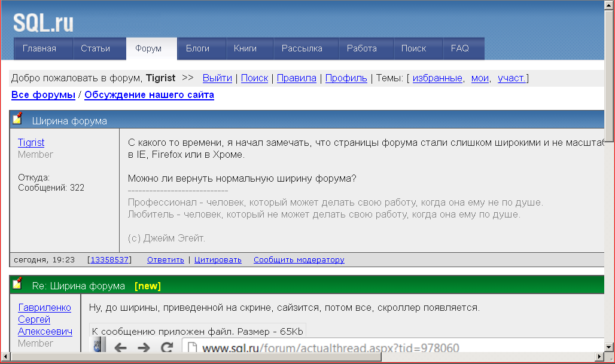Click the vertical scrollbar down arrow
The height and width of the screenshot is (364, 615).
tap(609, 347)
